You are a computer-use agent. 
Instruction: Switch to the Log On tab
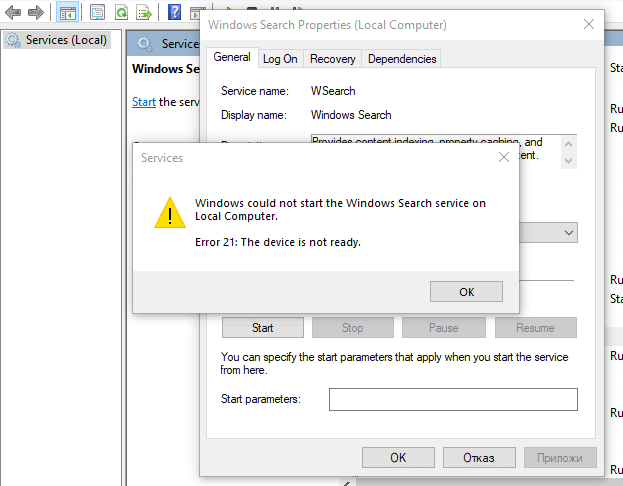[x=280, y=59]
